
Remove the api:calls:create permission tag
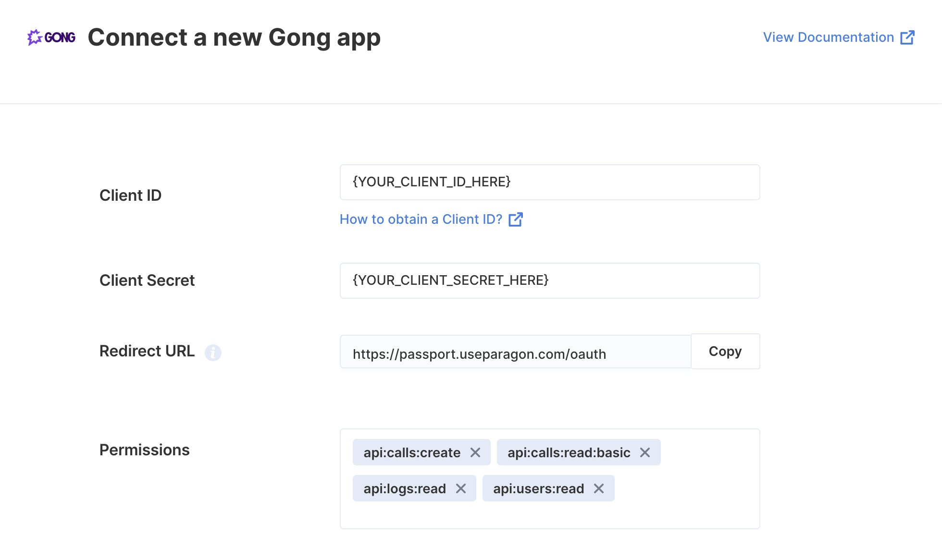[x=475, y=452]
